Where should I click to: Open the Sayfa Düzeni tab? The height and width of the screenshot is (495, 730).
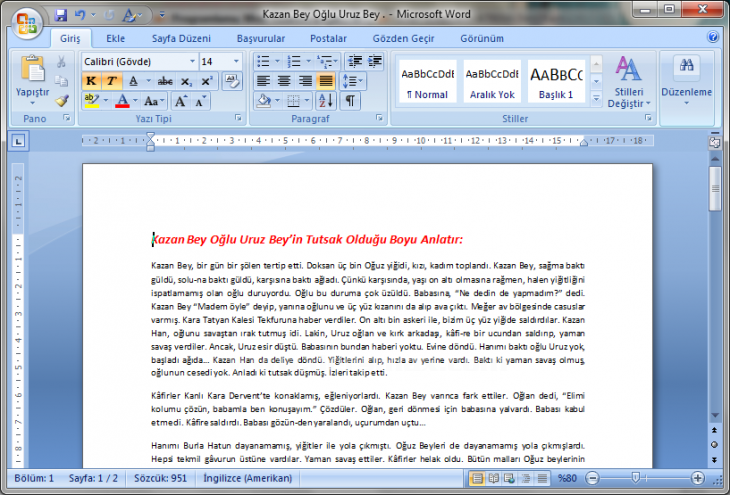tap(181, 38)
